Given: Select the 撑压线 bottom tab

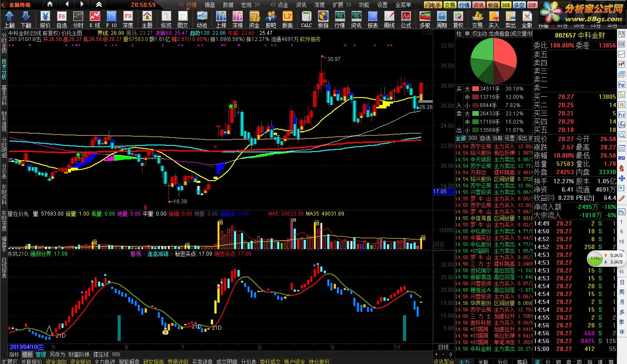Looking at the screenshot, I should click(101, 354).
